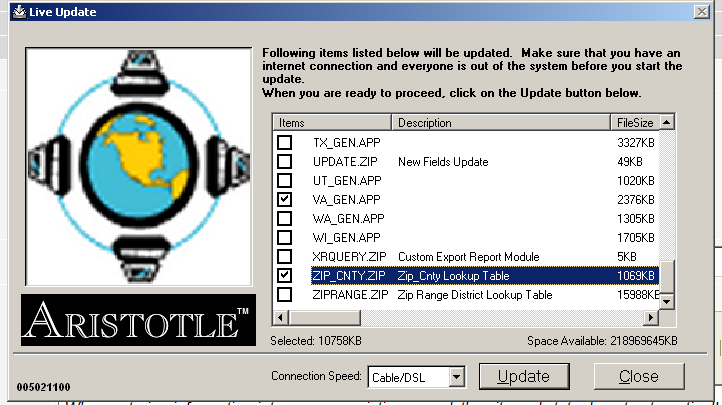Click the 3327KB file size value
The width and height of the screenshot is (722, 405).
coord(636,143)
